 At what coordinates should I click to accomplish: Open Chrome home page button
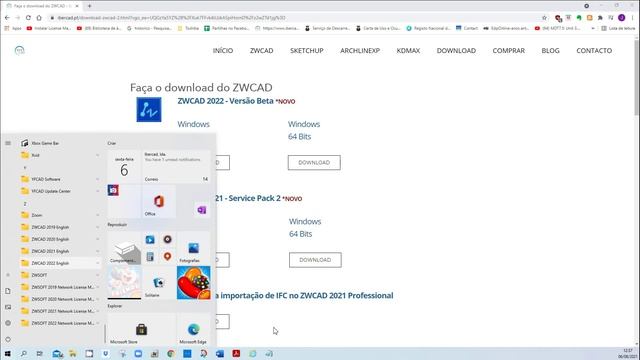coord(39,18)
